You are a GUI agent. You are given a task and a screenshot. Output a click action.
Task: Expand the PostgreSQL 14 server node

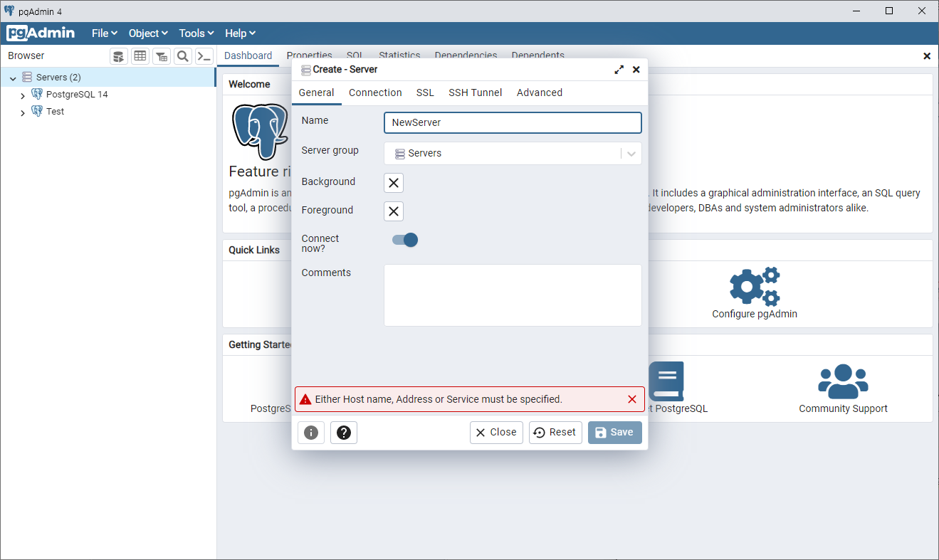click(23, 95)
